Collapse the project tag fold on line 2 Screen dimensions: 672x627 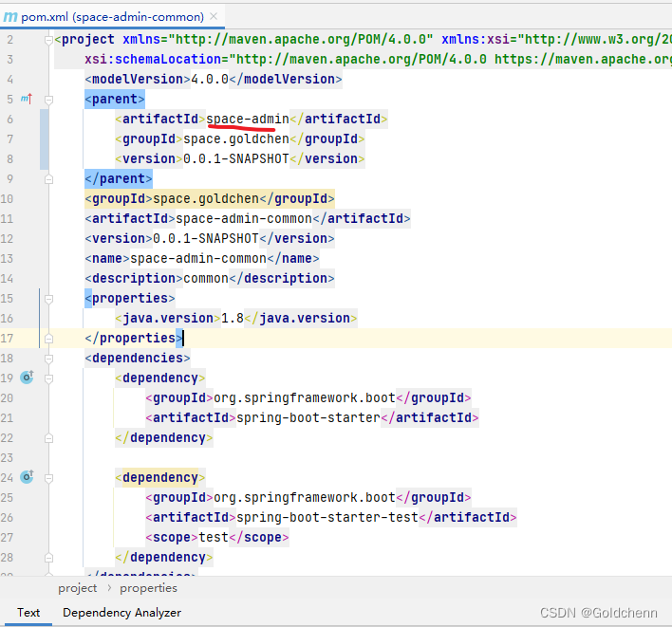point(48,40)
